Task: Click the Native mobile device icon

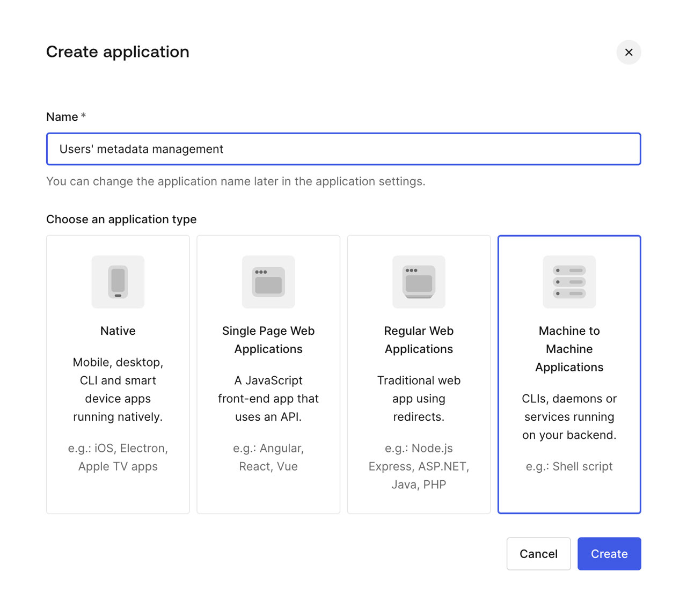Action: 118,282
